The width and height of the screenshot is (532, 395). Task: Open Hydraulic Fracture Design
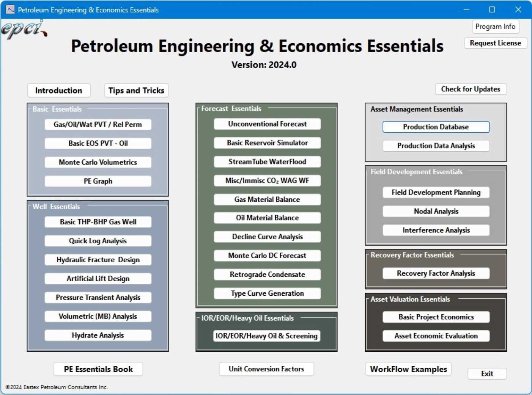tap(98, 260)
